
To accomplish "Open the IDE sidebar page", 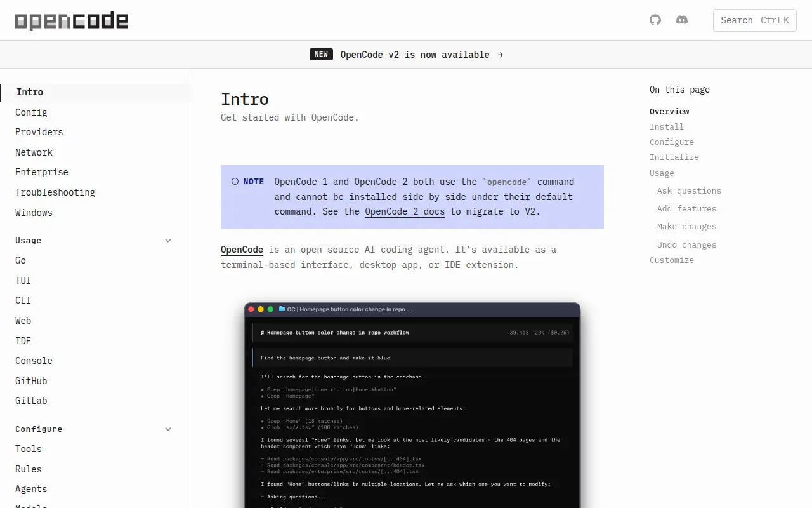I will point(23,341).
